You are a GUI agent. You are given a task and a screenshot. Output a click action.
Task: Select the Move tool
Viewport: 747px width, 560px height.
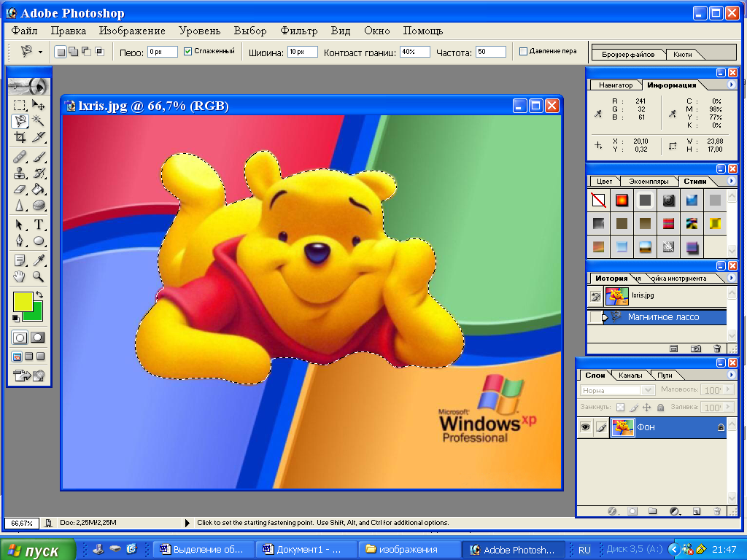tap(38, 105)
